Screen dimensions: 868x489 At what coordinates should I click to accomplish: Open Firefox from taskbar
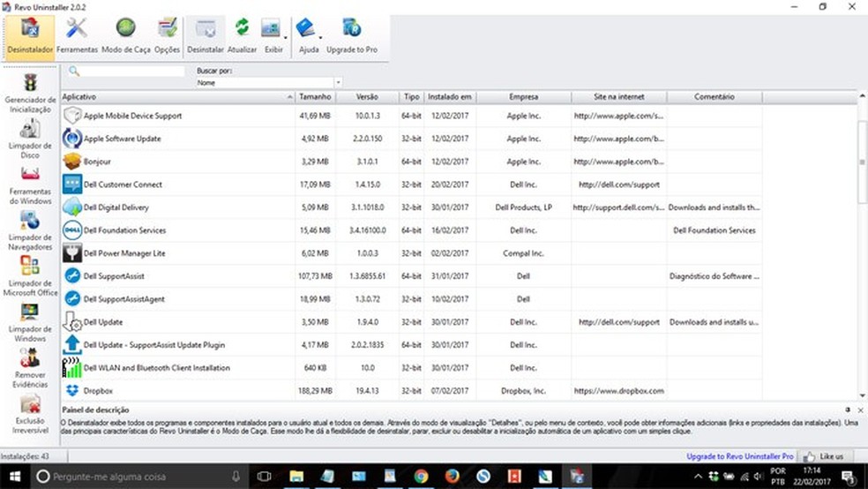pos(452,477)
